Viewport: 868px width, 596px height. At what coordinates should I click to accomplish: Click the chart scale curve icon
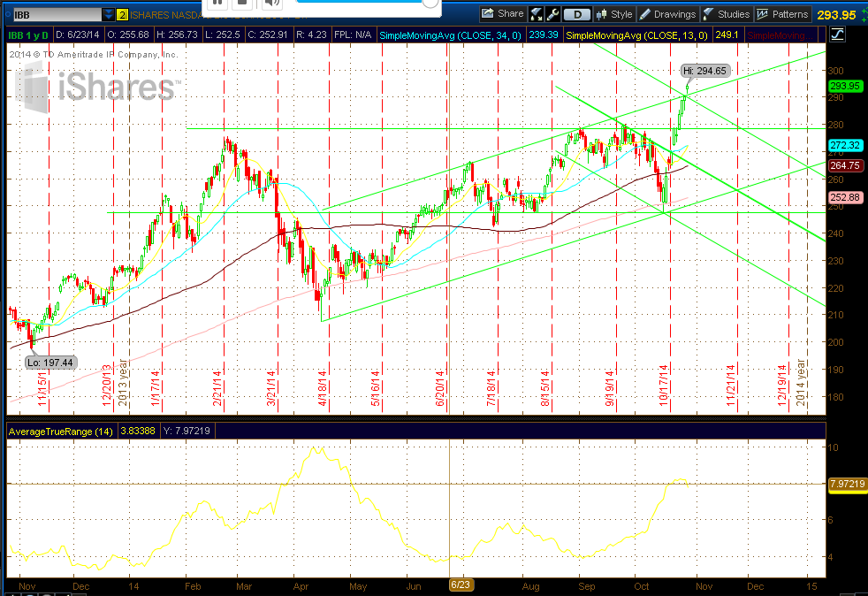click(x=837, y=34)
